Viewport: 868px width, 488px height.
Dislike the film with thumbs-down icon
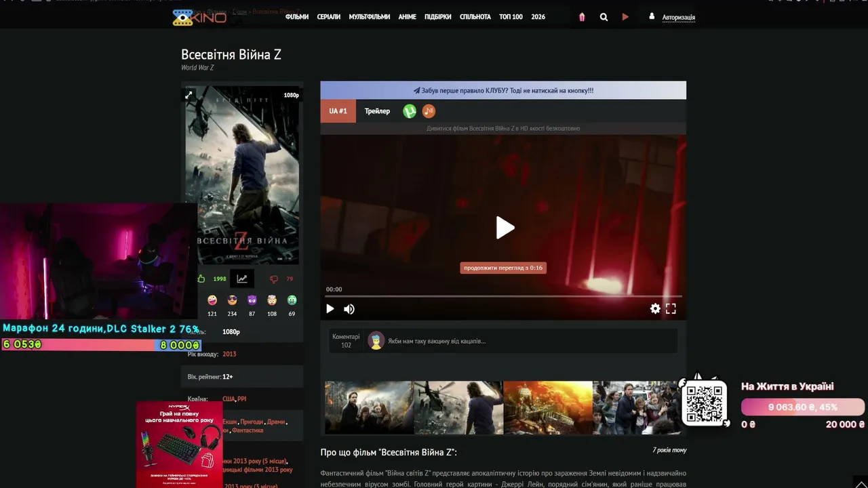tap(274, 279)
